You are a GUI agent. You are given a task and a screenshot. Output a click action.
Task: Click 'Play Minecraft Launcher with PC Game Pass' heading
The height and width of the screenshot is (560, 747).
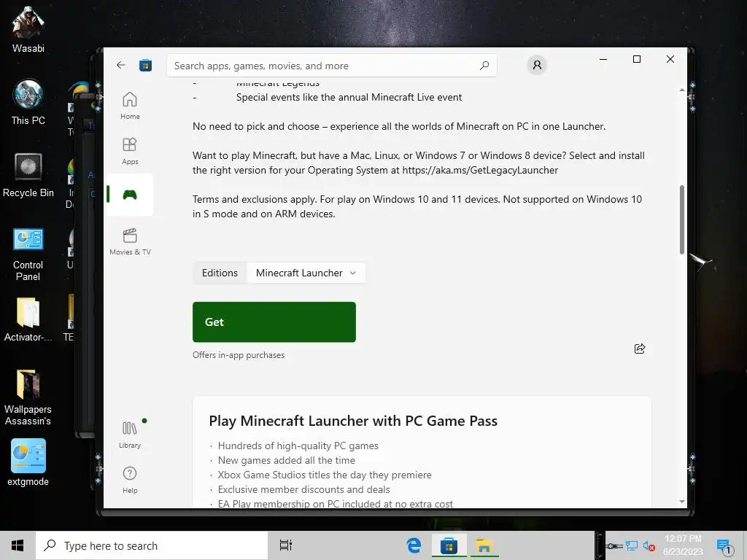point(353,421)
